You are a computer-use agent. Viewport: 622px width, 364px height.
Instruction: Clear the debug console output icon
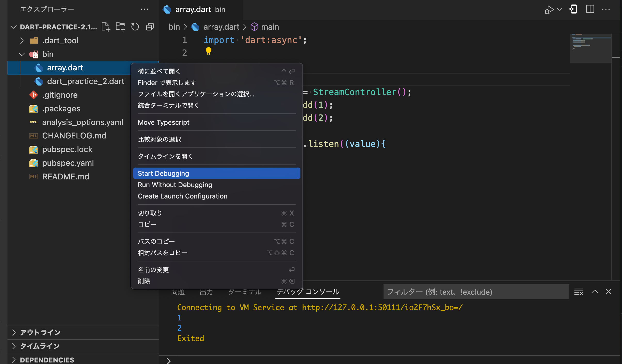(579, 292)
